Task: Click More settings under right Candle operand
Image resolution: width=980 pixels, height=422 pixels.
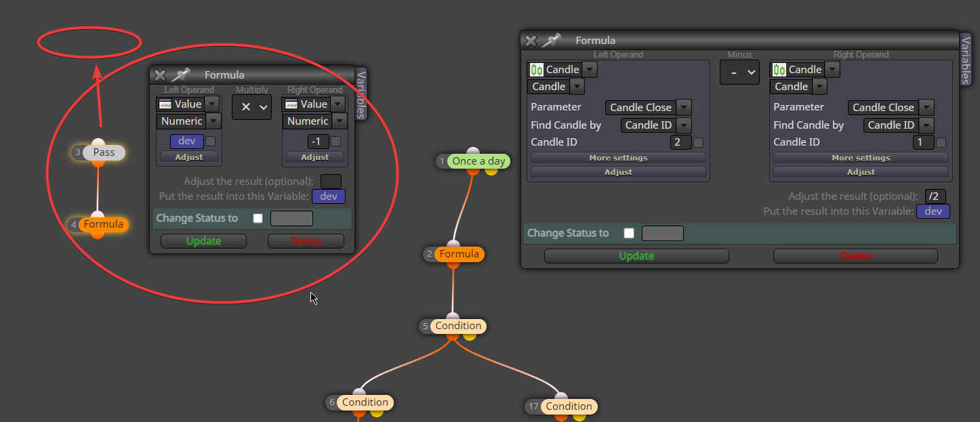Action: [x=861, y=158]
